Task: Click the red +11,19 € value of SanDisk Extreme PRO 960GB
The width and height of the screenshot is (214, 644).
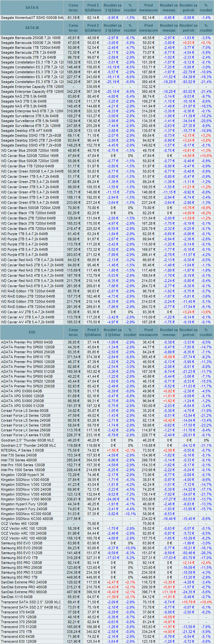Action: [169, 592]
